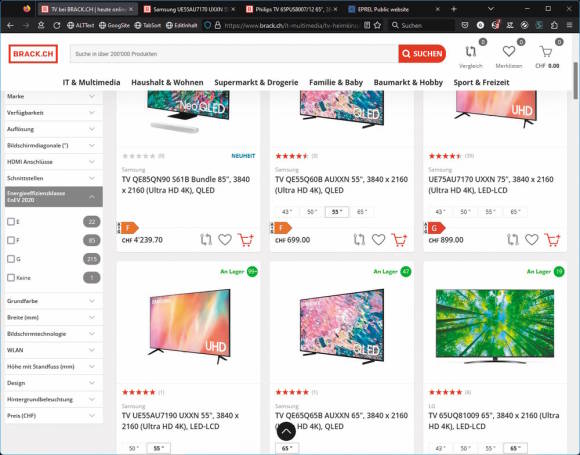Check the Keine energy class filter

(x=11, y=277)
